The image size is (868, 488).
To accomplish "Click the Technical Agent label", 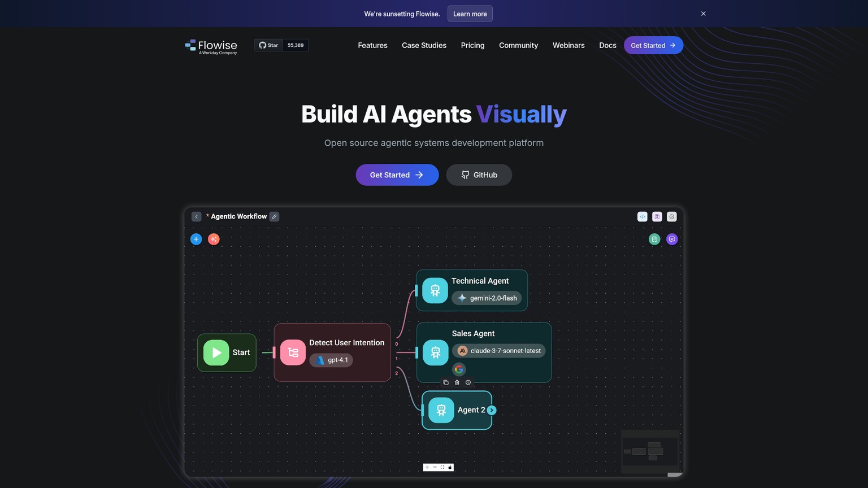I will click(480, 281).
